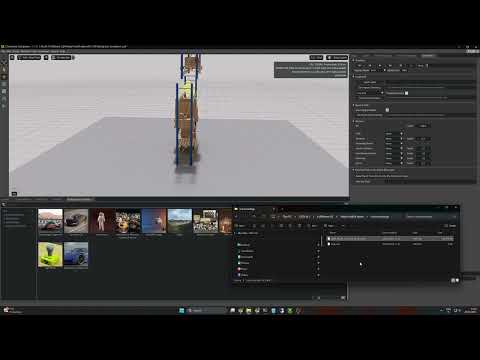Toggle the white checkbox in the second properties section
The image size is (480, 360).
click(x=406, y=93)
